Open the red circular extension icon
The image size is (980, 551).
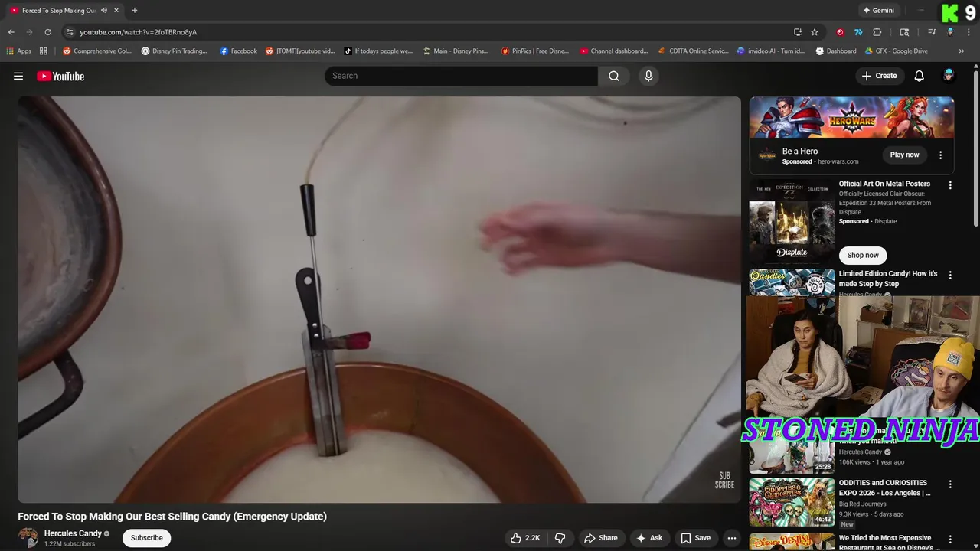click(x=840, y=32)
